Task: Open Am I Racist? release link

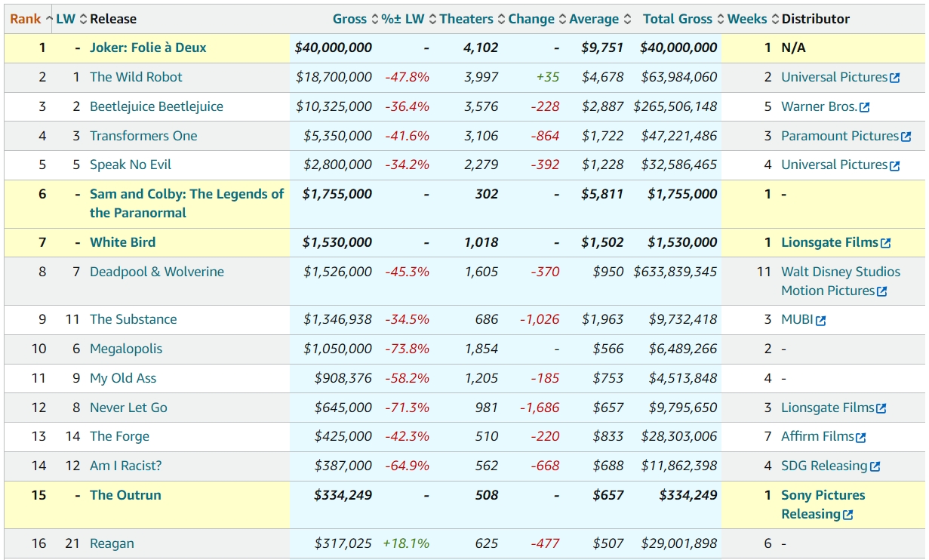Action: [125, 466]
